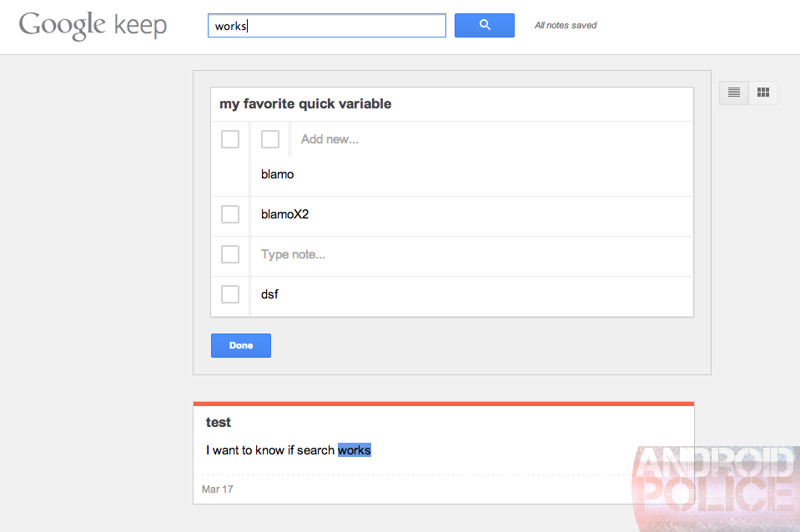
Task: Run the search using the magnifying glass button
Action: [x=484, y=25]
